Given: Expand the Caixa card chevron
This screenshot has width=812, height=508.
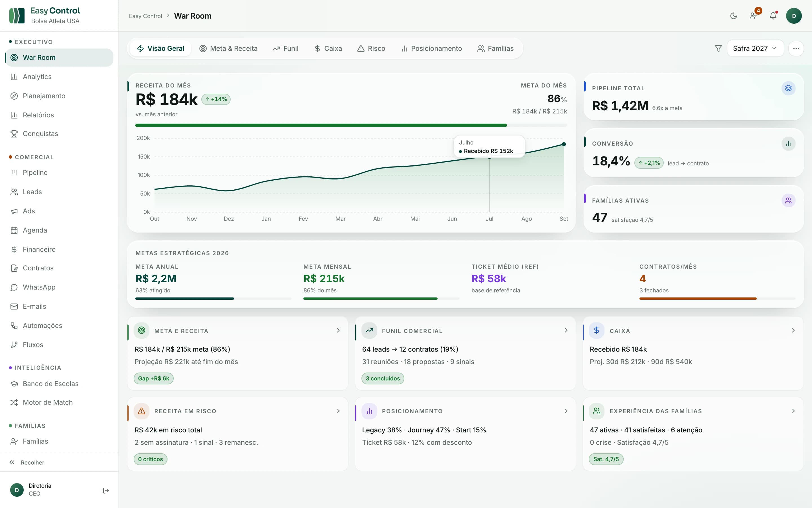Looking at the screenshot, I should pyautogui.click(x=793, y=330).
